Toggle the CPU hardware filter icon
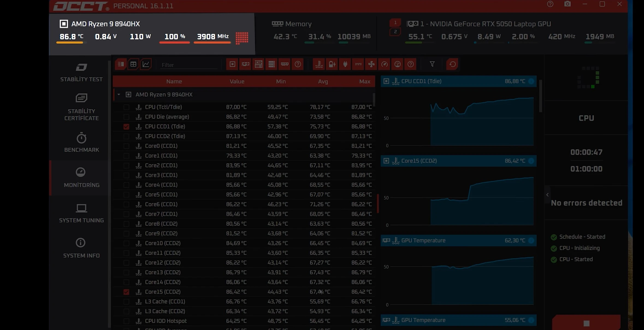This screenshot has height=330, width=644. pyautogui.click(x=232, y=64)
